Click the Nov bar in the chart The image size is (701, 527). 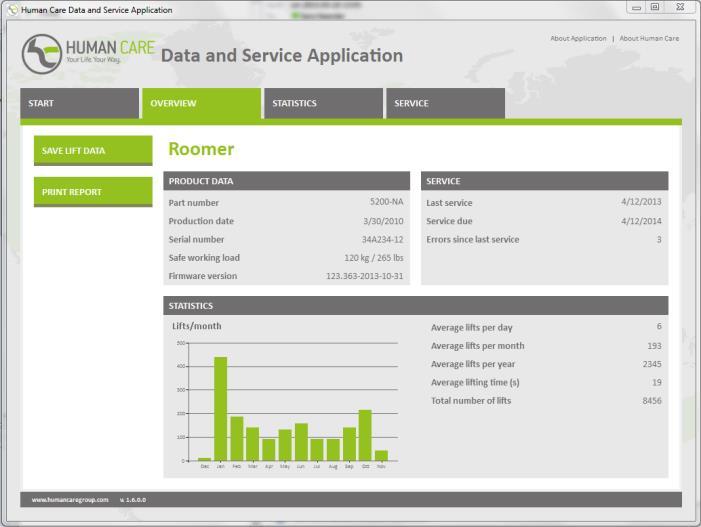[x=381, y=455]
